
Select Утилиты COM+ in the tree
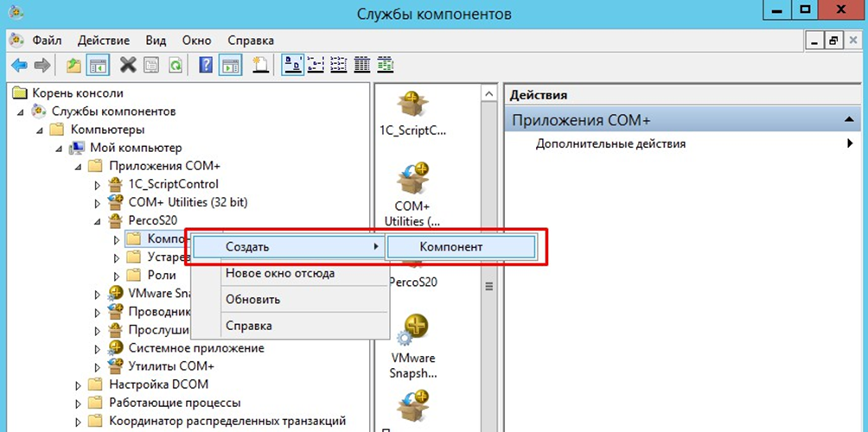pos(171,366)
